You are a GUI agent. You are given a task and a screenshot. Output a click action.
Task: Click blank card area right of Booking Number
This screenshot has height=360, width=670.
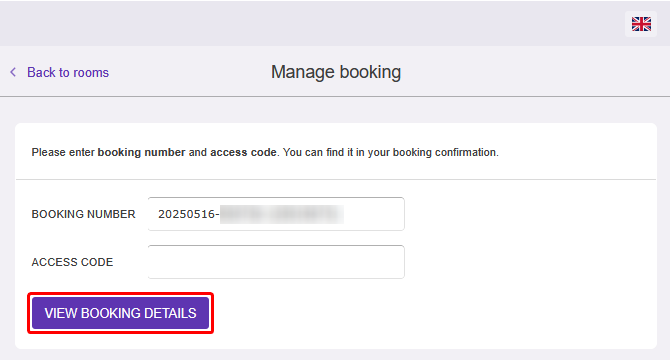pos(530,214)
